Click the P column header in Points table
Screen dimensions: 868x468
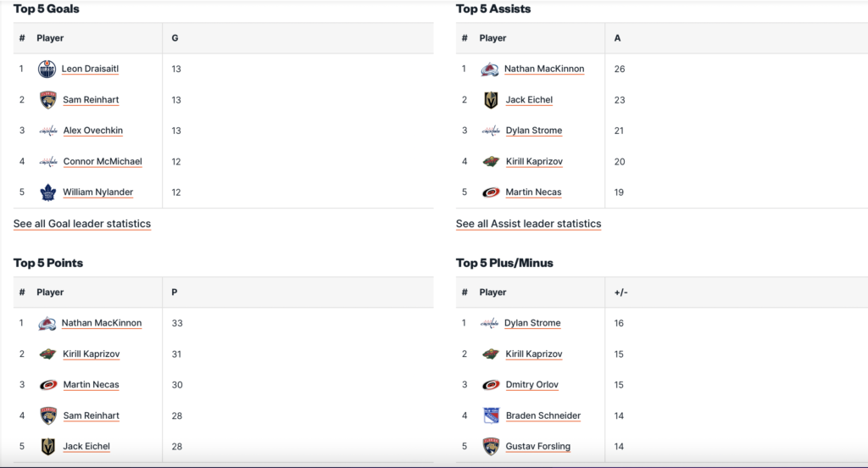coord(175,292)
